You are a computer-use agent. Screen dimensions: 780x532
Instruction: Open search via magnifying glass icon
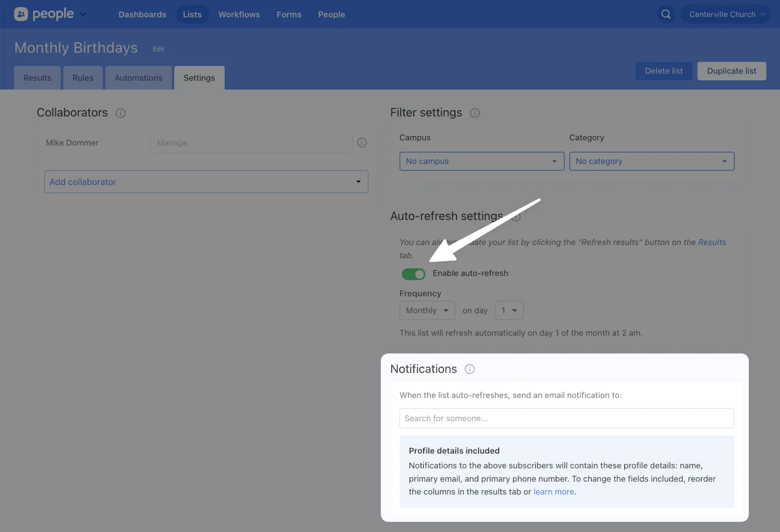point(665,14)
